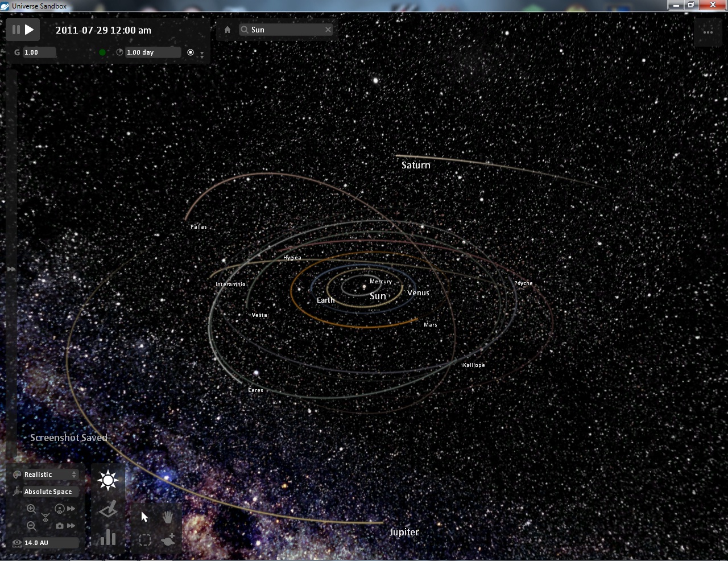
Task: Toggle the green status indicator dot
Action: coord(102,52)
